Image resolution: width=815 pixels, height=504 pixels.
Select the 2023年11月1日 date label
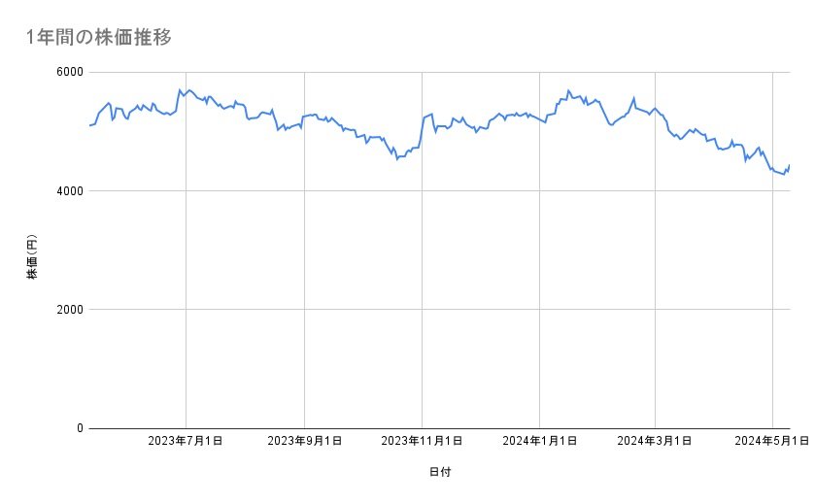coord(422,442)
